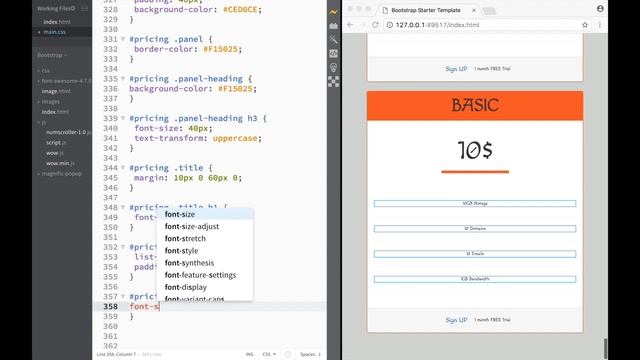The image size is (640, 360).
Task: Click the 10 Emails list item
Action: 475,254
